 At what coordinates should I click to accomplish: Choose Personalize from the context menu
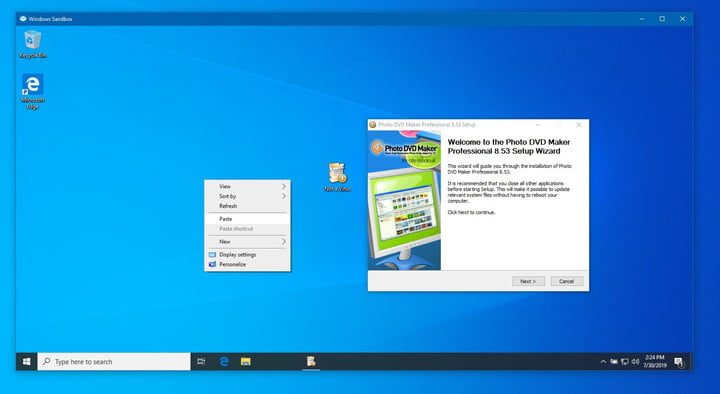tap(247, 265)
